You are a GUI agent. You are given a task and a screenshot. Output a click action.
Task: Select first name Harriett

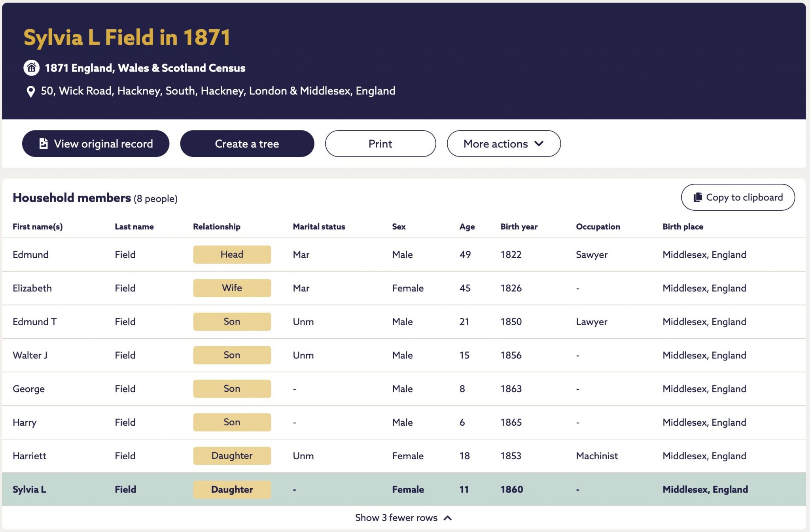coord(29,456)
